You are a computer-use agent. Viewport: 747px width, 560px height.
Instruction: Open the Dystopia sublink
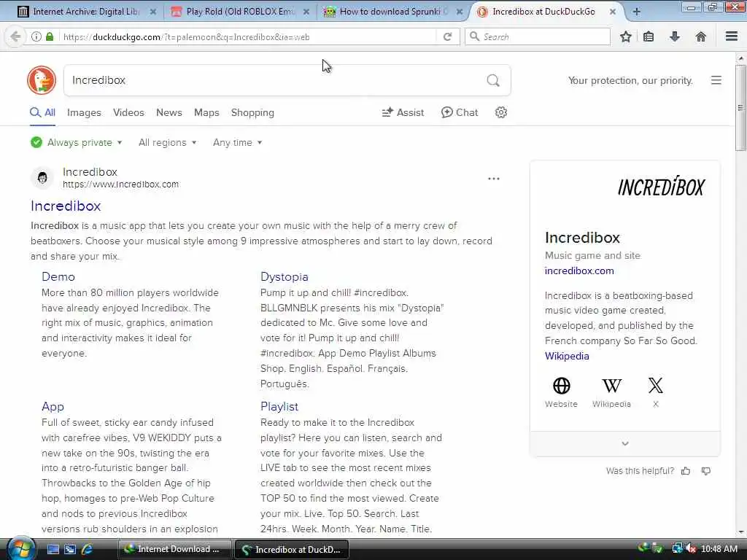(284, 276)
